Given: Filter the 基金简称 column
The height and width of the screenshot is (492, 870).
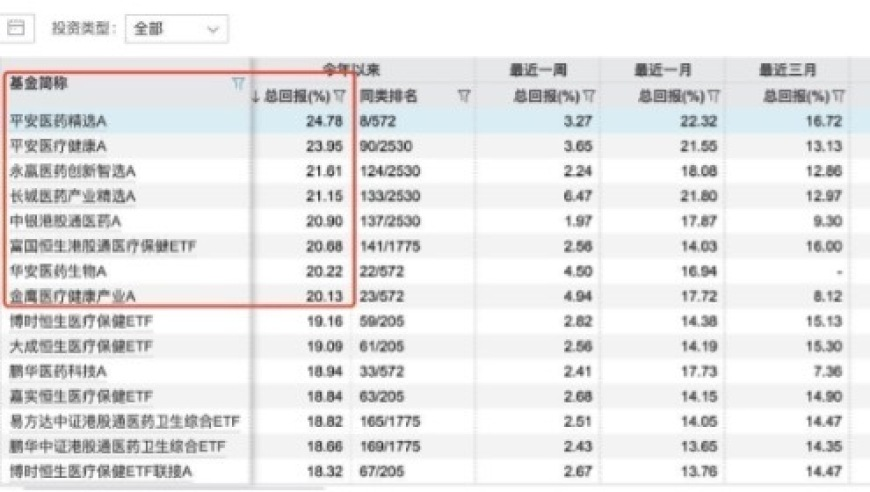Looking at the screenshot, I should (x=238, y=84).
